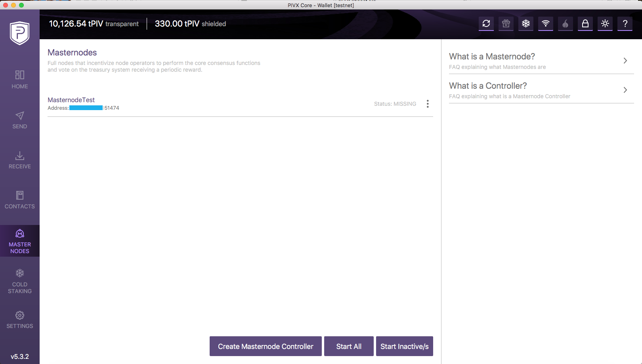The image size is (642, 364).
Task: Open help via the question mark icon
Action: 625,24
